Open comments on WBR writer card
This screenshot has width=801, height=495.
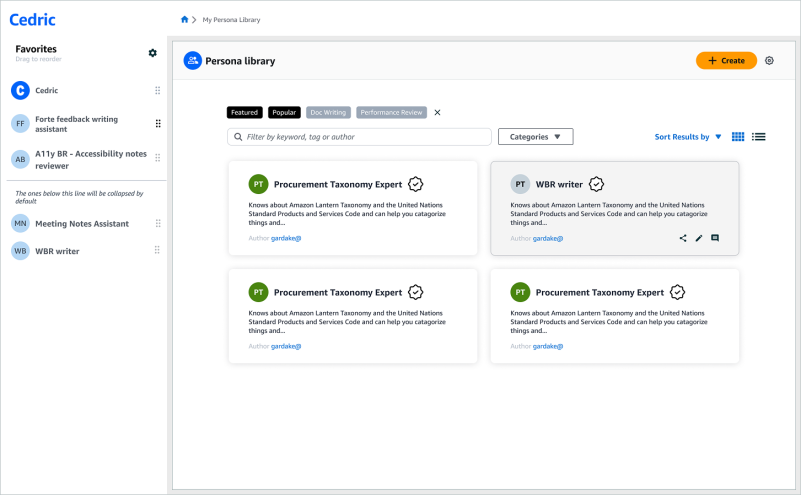pos(715,238)
